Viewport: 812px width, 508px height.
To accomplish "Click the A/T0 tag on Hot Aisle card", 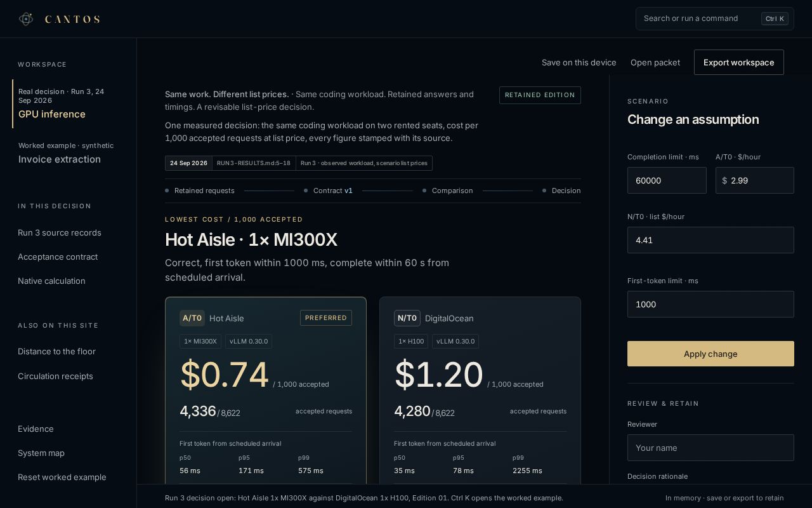I will coord(192,318).
